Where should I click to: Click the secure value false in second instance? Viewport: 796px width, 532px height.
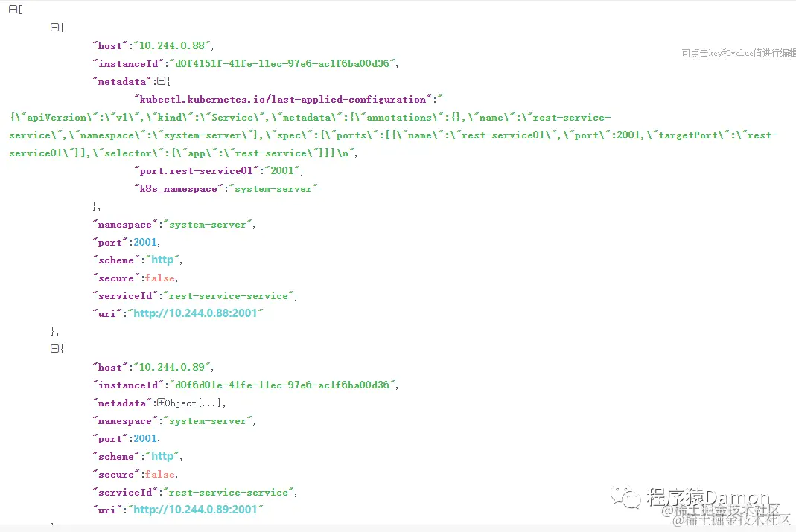[160, 474]
